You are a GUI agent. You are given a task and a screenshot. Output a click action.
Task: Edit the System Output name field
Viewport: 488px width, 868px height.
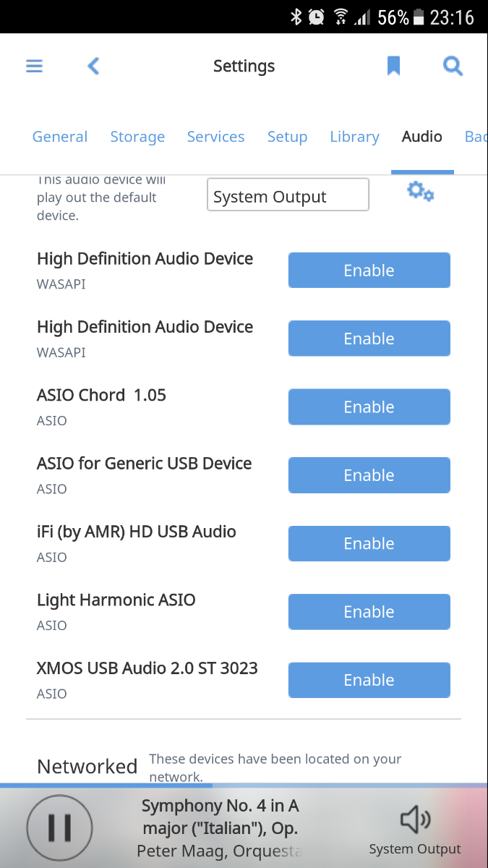pos(288,195)
